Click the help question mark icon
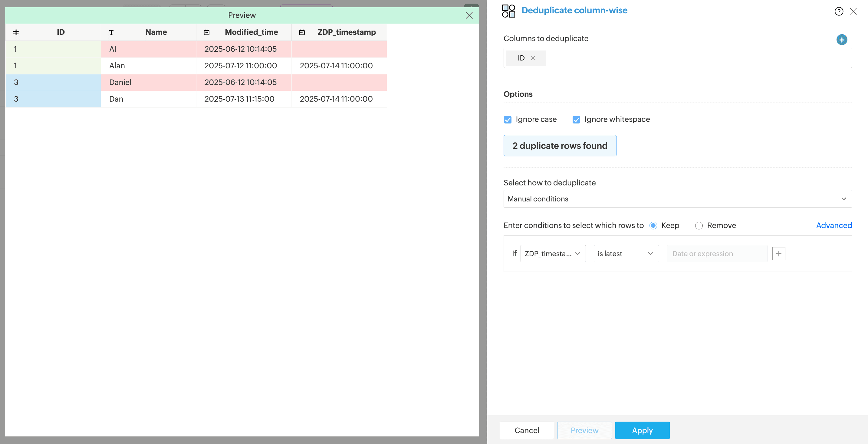The width and height of the screenshot is (868, 444). click(x=839, y=11)
